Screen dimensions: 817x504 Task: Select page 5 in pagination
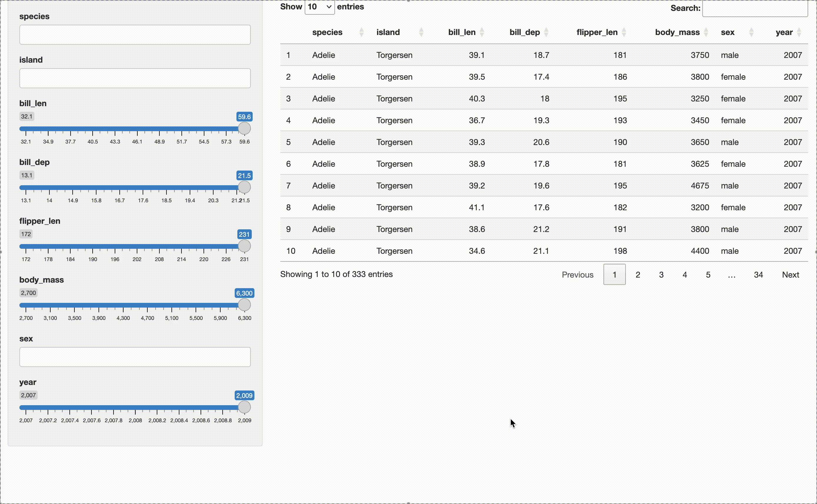(x=708, y=275)
